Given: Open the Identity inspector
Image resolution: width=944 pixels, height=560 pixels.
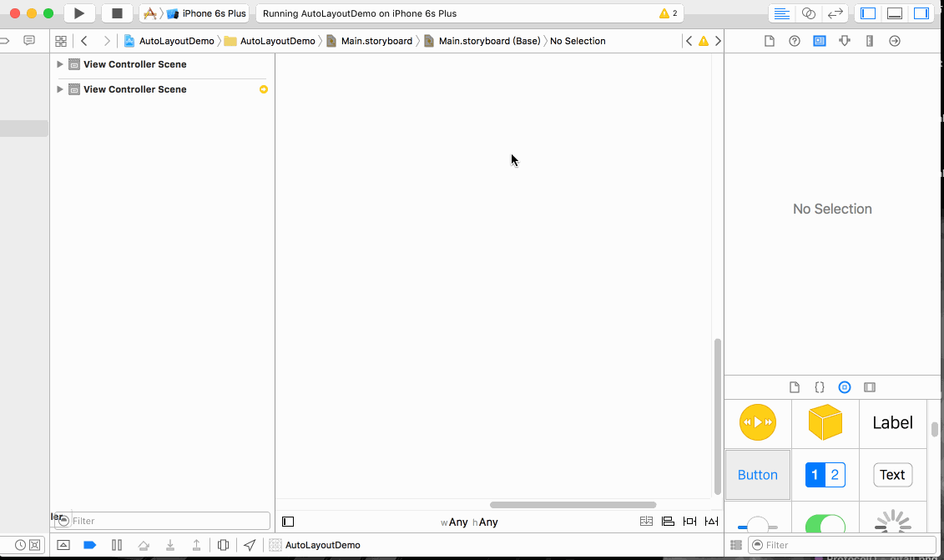Looking at the screenshot, I should tap(820, 41).
